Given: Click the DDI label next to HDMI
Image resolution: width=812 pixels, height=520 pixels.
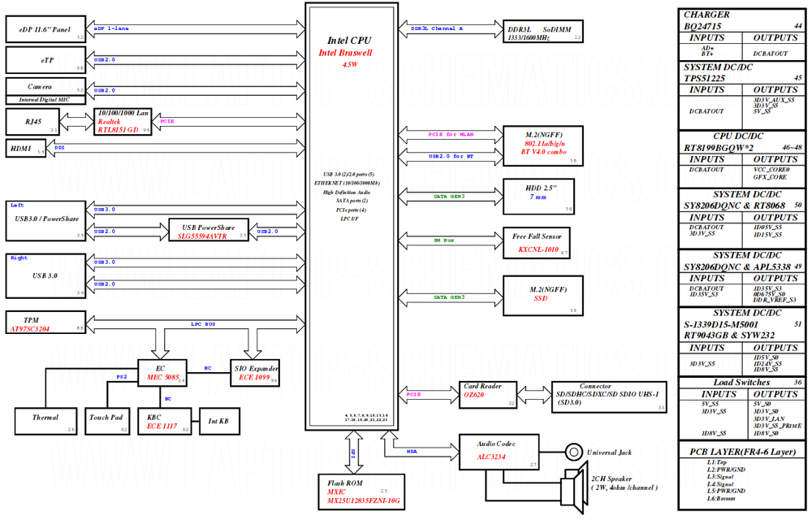Looking at the screenshot, I should 59,148.
